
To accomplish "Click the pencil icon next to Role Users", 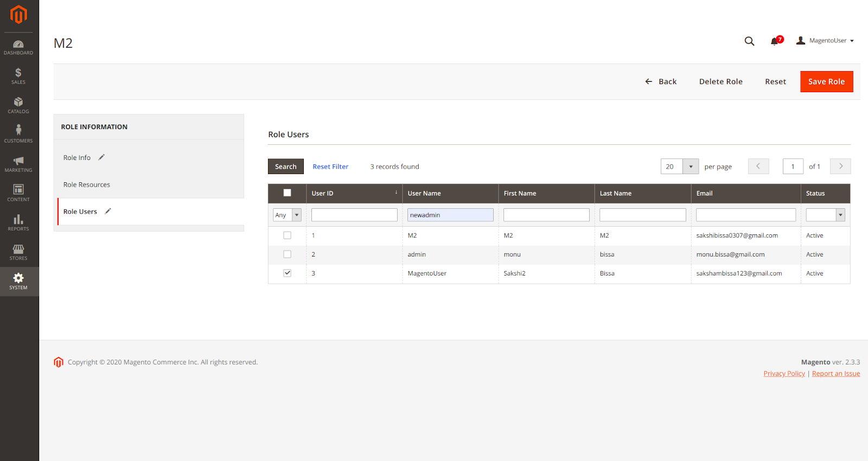I will [108, 211].
